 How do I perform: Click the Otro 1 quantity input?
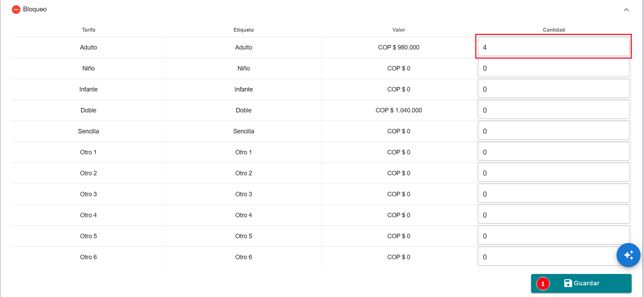[x=553, y=152]
